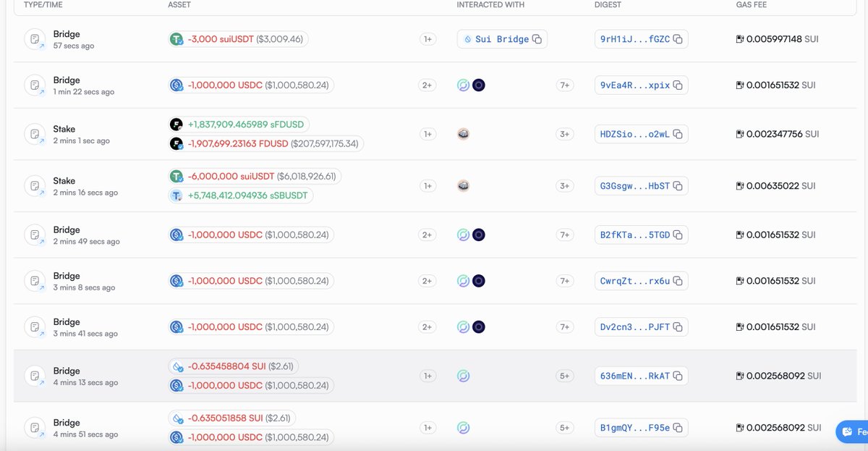Click sFDUSD token icon
This screenshot has width=868, height=451.
pos(176,125)
